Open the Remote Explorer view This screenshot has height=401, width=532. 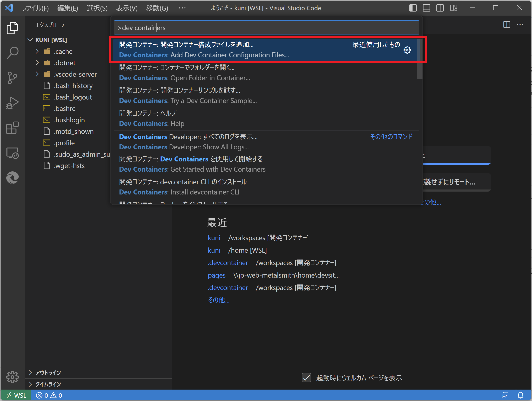pos(12,153)
